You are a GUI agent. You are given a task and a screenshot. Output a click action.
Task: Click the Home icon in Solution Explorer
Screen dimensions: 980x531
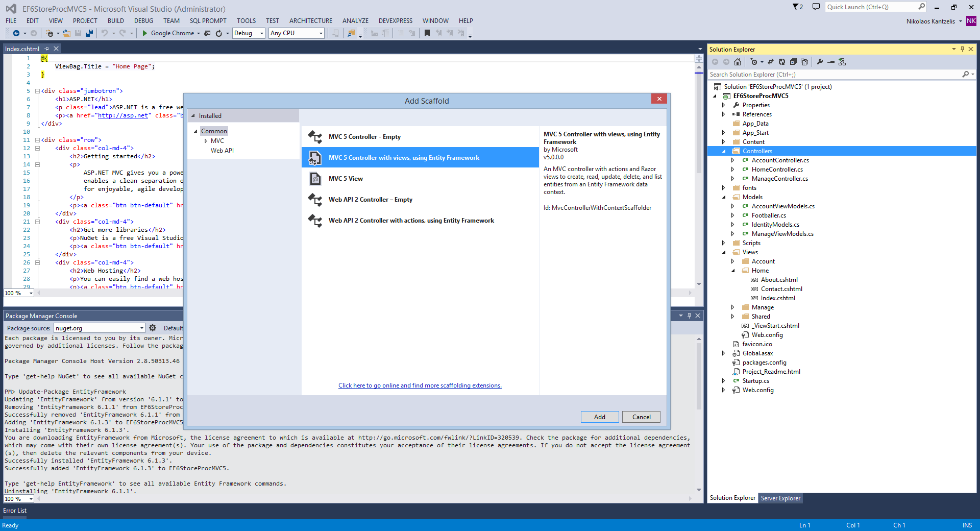pos(738,62)
